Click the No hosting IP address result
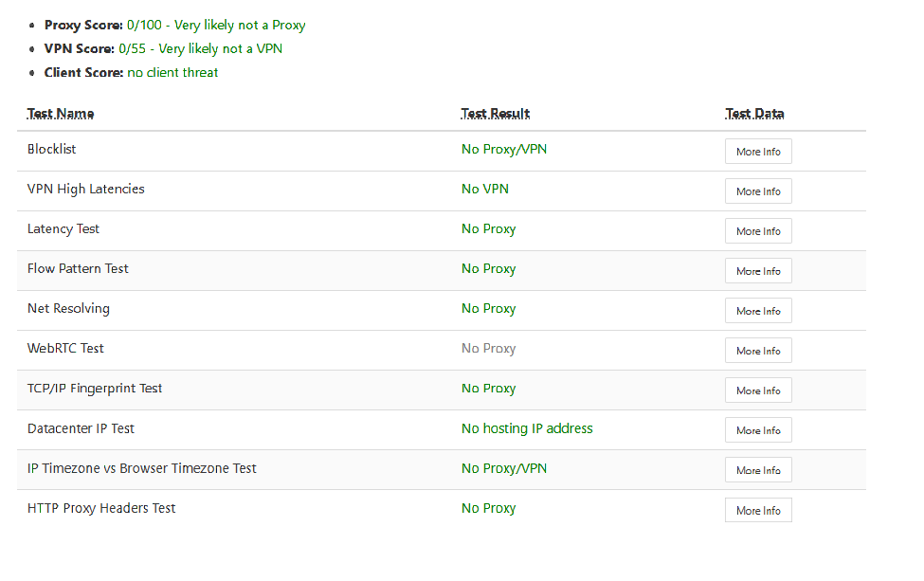924x581 pixels. (527, 428)
